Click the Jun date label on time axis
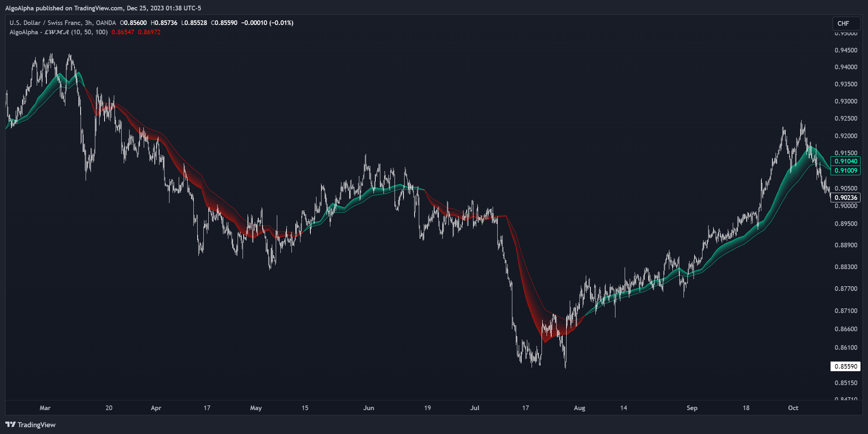Image resolution: width=868 pixels, height=434 pixels. coord(369,408)
